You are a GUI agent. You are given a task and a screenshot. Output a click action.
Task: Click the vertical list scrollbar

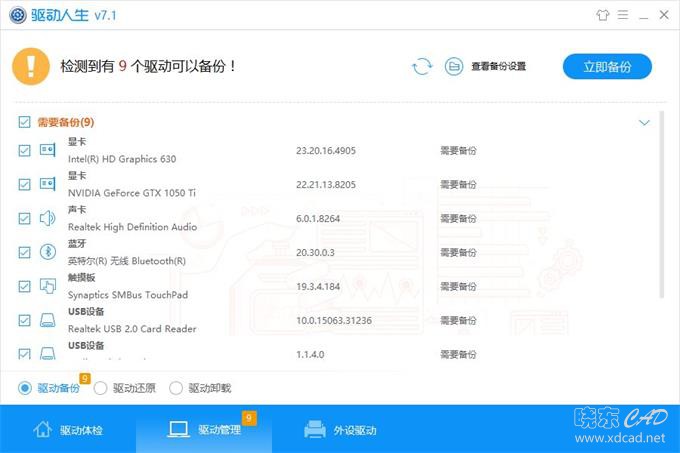[662, 204]
